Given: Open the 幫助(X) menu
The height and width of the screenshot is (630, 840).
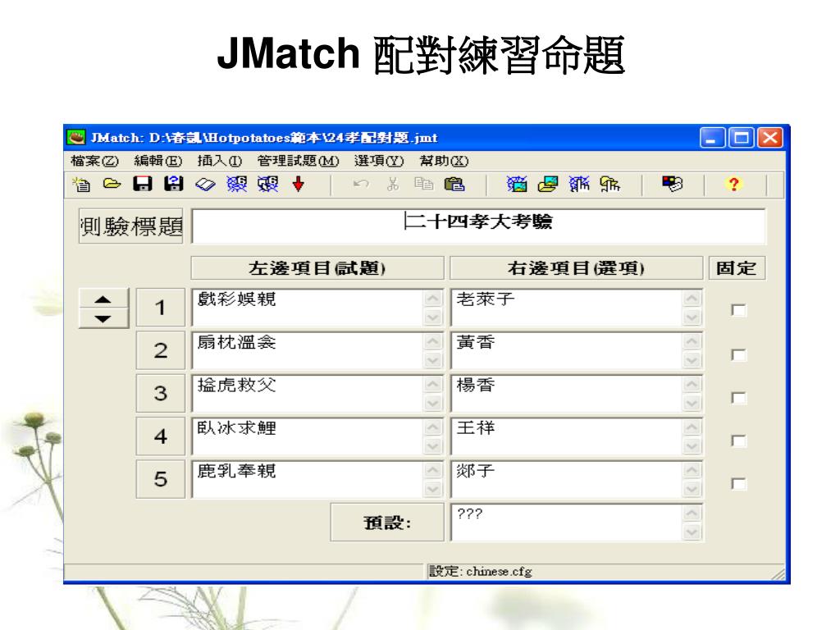Looking at the screenshot, I should [444, 161].
